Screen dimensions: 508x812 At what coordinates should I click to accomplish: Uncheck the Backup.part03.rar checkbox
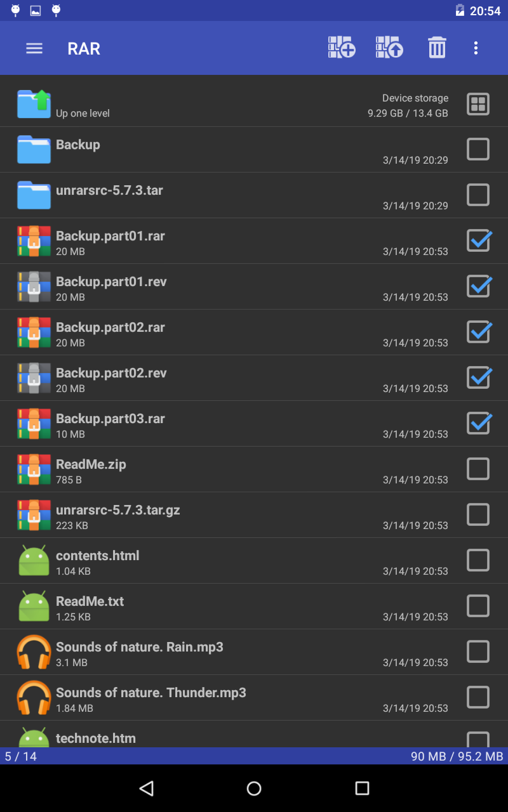478,424
